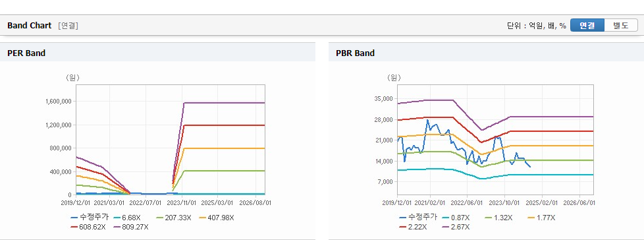Click the PER Band panel title
The width and height of the screenshot is (644, 240).
coord(26,53)
